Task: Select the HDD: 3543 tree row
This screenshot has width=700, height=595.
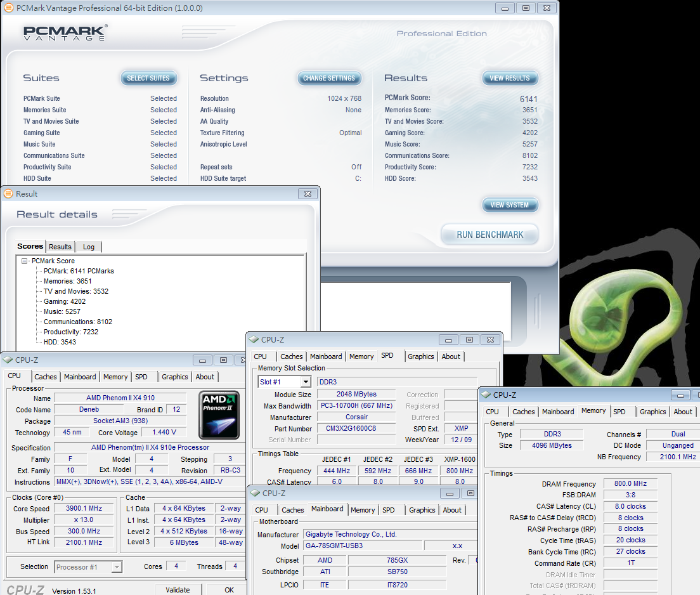Action: tap(60, 342)
